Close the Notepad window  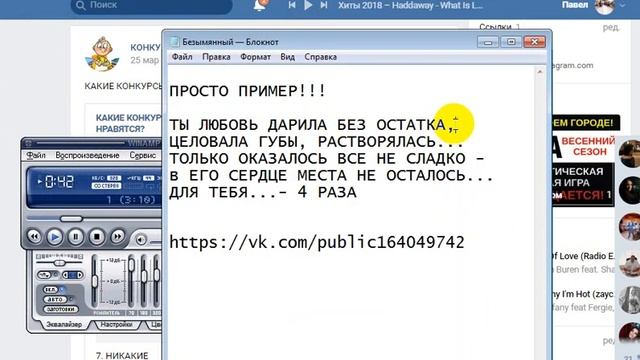(534, 42)
